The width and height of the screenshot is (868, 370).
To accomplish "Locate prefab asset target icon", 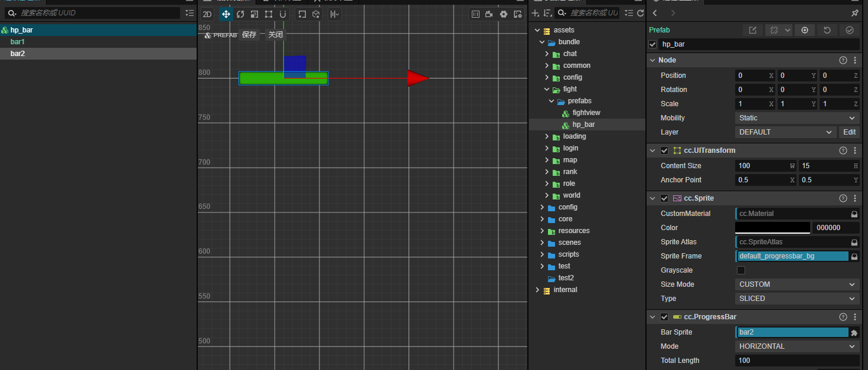I will pos(804,30).
